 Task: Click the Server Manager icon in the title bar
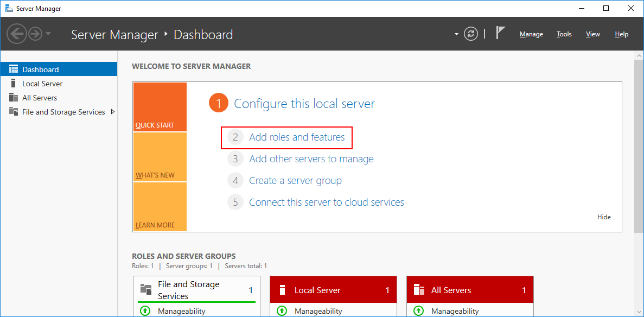(8, 8)
